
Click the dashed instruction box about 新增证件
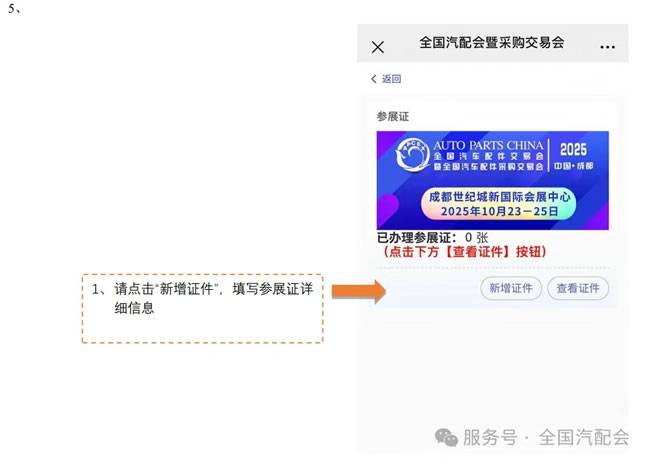202,308
